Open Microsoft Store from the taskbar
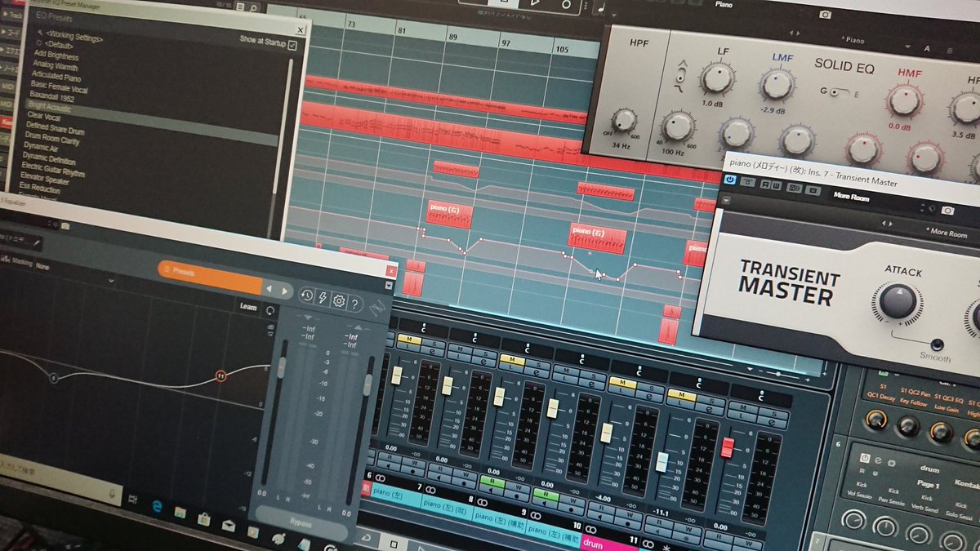 click(204, 518)
